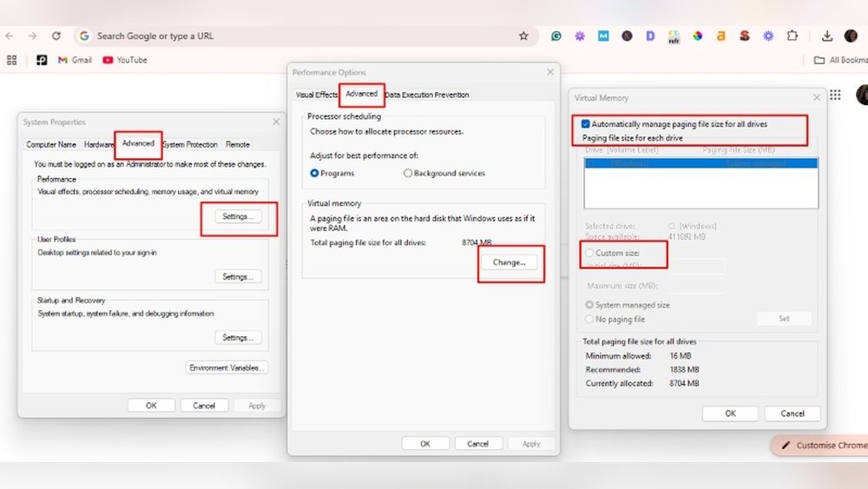Screen dimensions: 868x489
Task: Switch to the System Protection tab
Action: point(190,144)
